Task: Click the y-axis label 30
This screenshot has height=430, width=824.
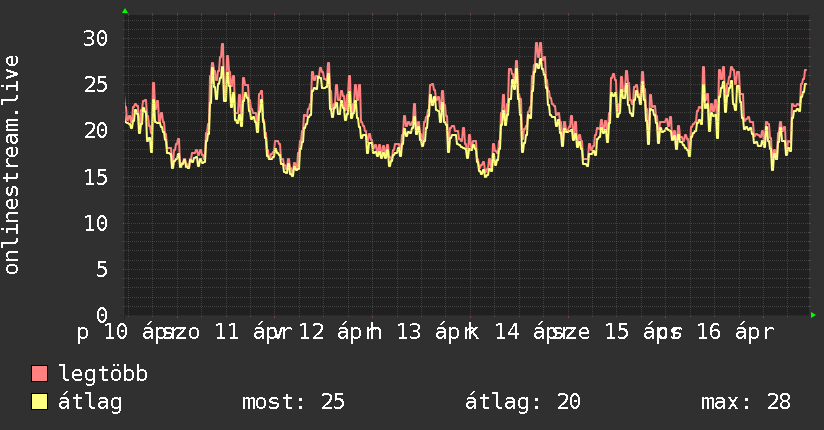Action: coord(96,38)
